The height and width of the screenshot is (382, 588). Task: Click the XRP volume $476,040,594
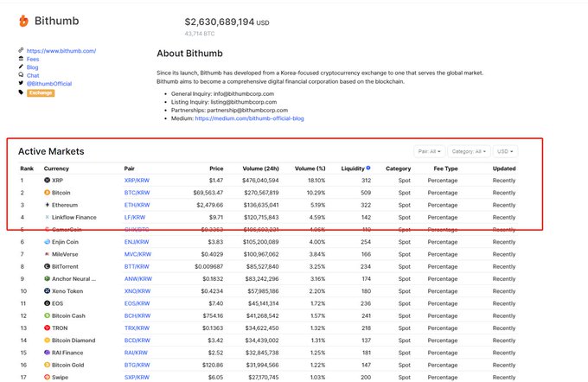[x=260, y=181]
